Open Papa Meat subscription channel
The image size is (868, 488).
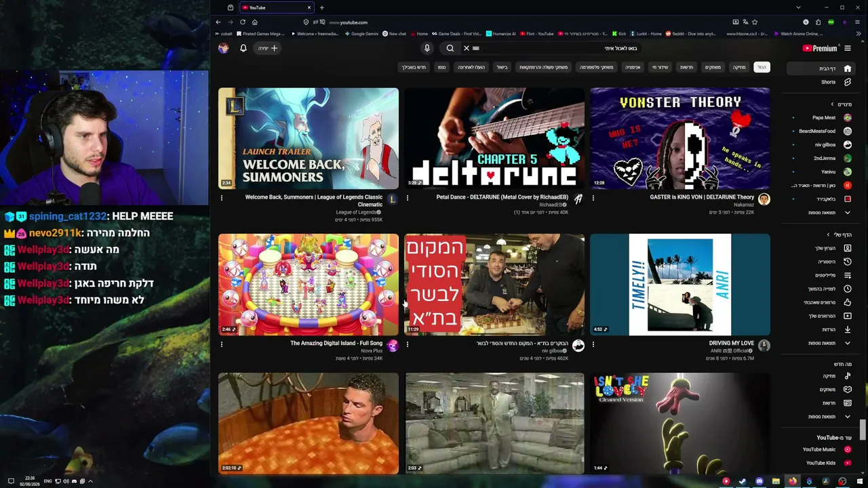pos(822,117)
